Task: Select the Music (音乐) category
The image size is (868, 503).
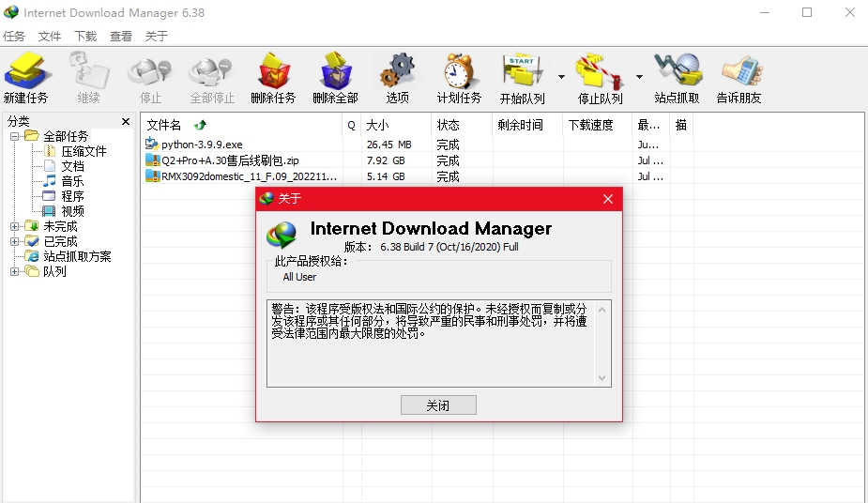Action: pyautogui.click(x=72, y=181)
